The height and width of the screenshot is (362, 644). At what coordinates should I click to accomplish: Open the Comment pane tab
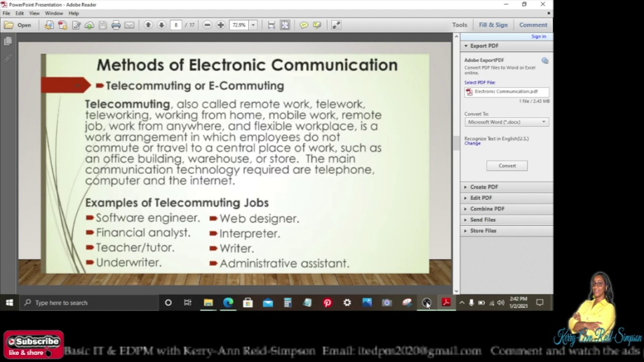pos(533,25)
